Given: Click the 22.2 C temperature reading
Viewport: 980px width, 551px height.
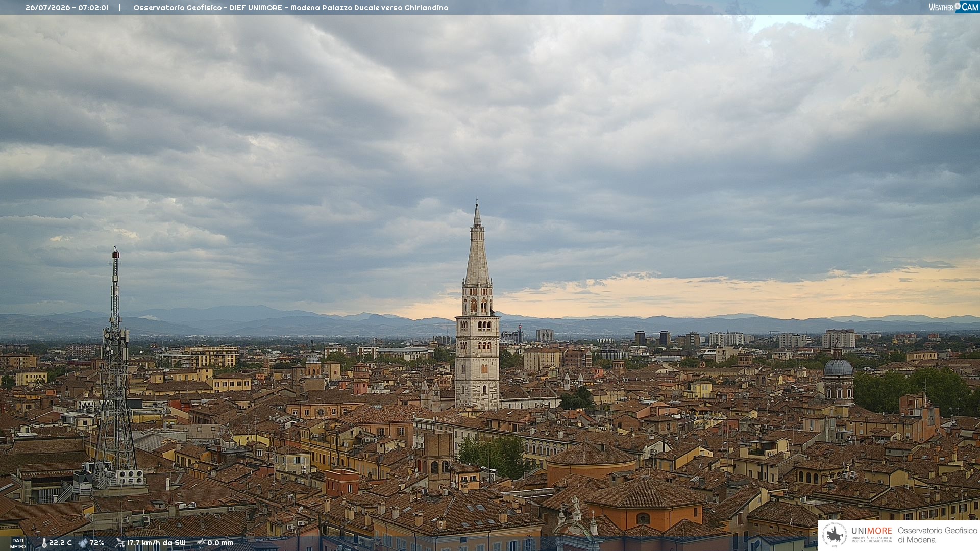Looking at the screenshot, I should pyautogui.click(x=60, y=543).
